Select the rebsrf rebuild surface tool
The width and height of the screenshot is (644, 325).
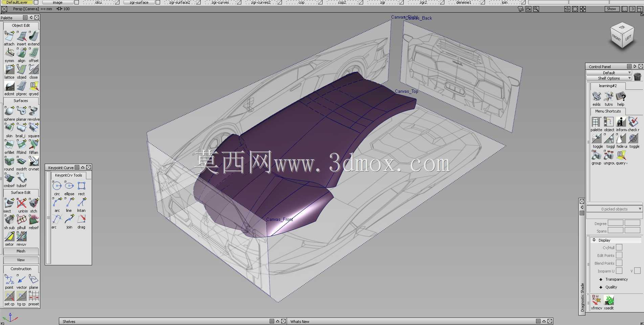[x=34, y=220]
